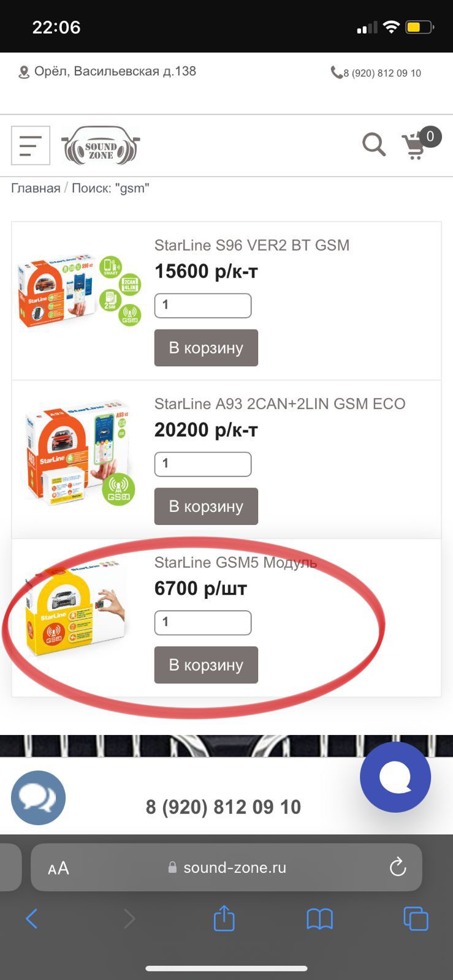Open the blue chat bubble widget
Image resolution: width=453 pixels, height=980 pixels.
point(395,777)
